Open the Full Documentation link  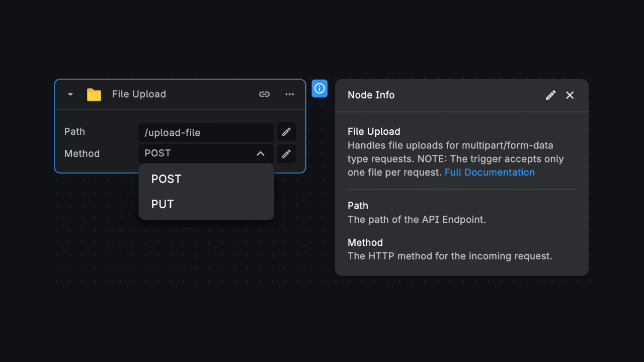point(489,172)
